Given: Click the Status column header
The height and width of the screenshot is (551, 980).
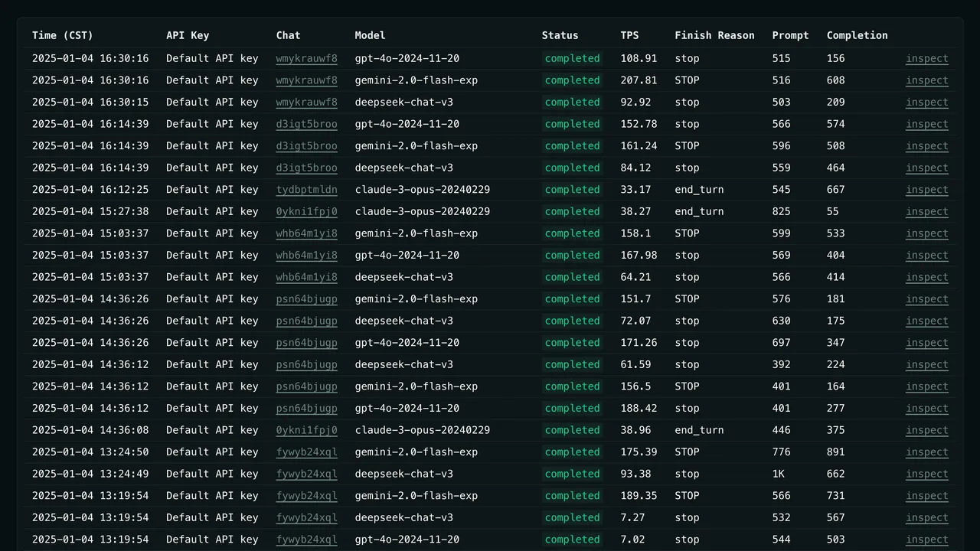Looking at the screenshot, I should 560,35.
